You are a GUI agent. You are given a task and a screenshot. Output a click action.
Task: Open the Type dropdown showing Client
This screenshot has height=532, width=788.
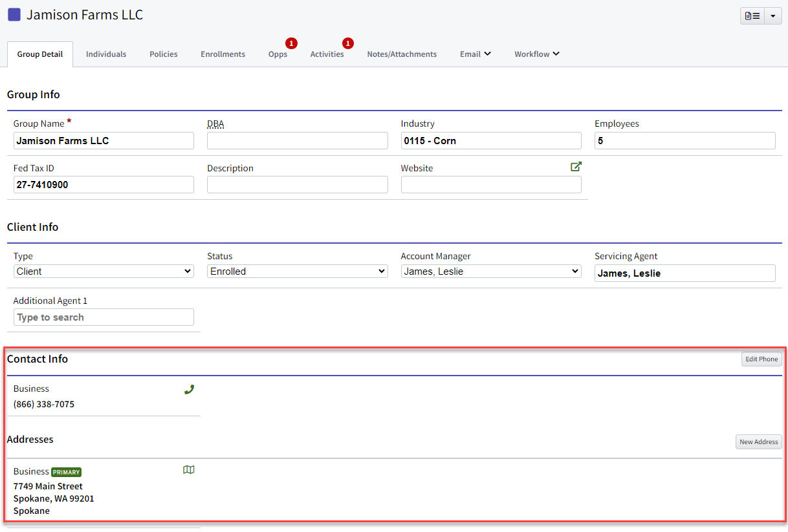(x=104, y=271)
